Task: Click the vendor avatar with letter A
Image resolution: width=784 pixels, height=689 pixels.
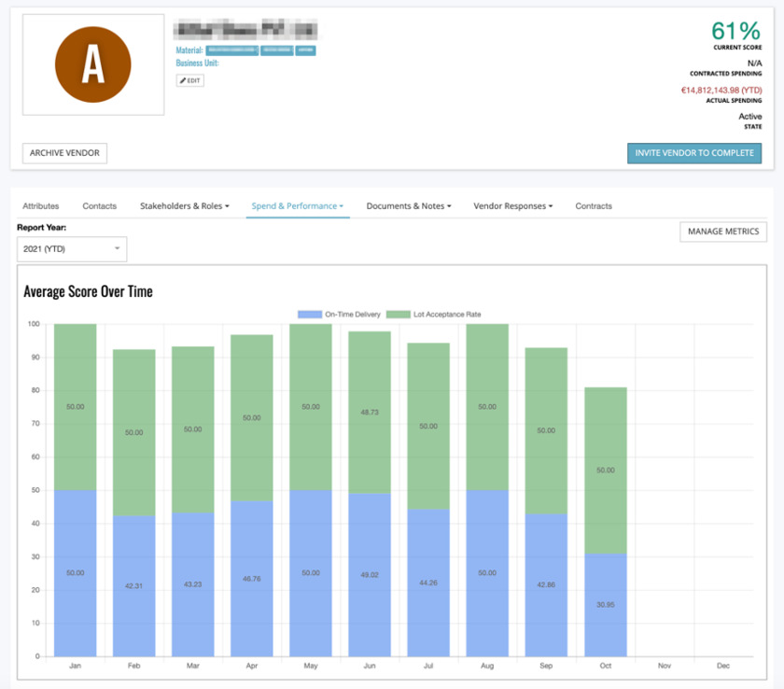Action: 92,64
